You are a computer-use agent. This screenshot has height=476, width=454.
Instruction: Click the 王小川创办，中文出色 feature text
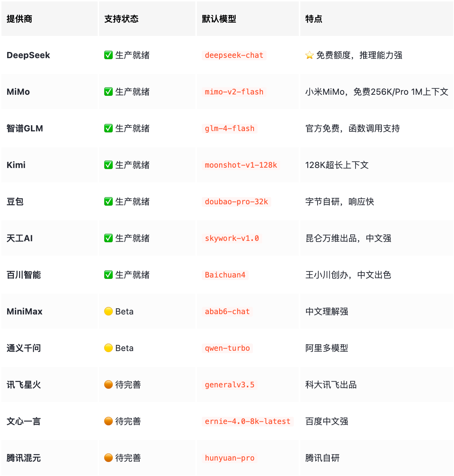point(348,275)
